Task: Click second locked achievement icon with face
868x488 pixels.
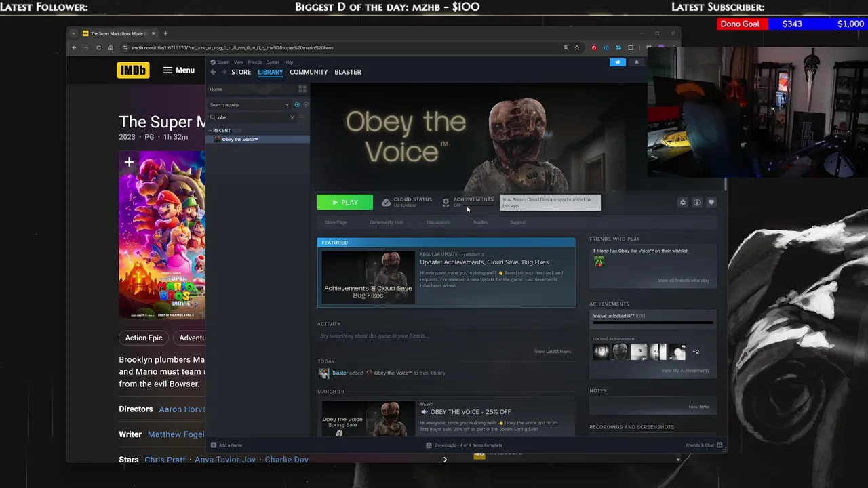Action: pyautogui.click(x=620, y=352)
